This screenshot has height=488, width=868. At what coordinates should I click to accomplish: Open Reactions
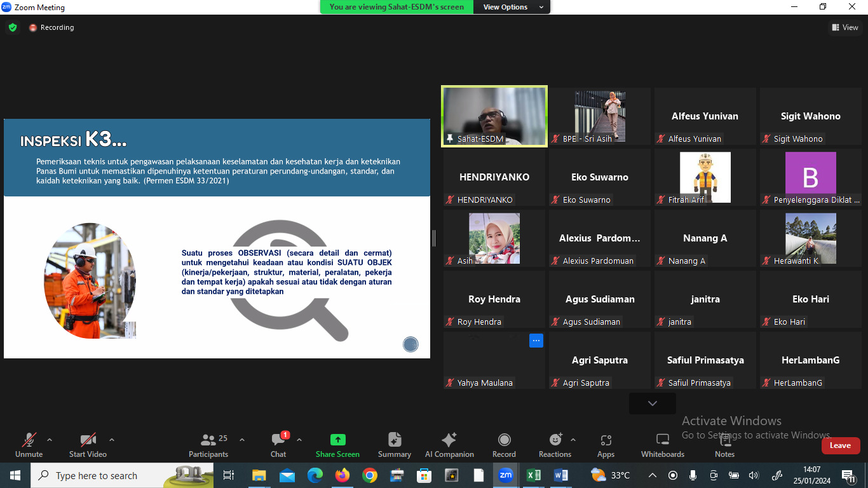click(555, 445)
